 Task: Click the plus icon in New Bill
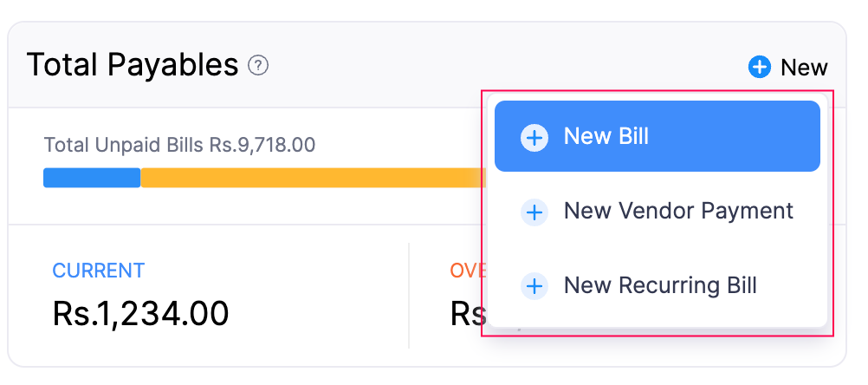point(534,137)
